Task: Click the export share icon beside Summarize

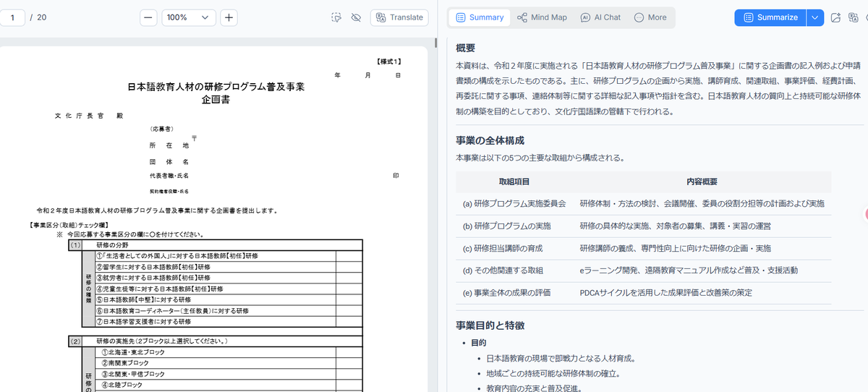Action: [x=835, y=17]
